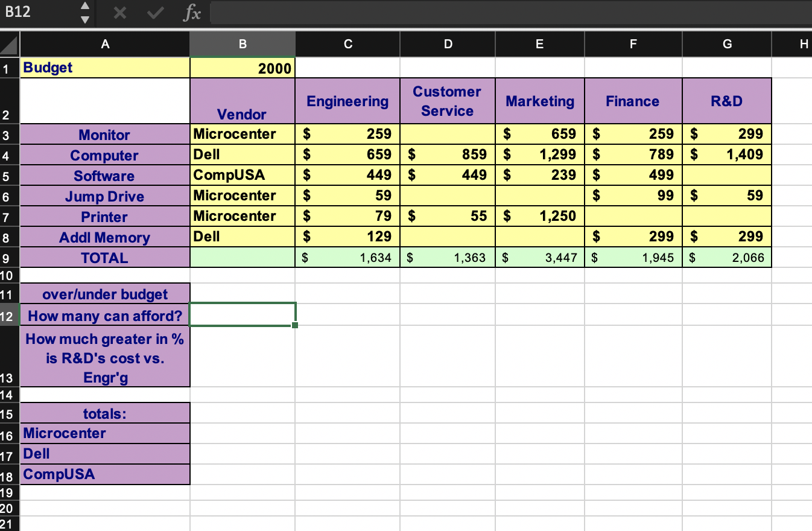Image resolution: width=812 pixels, height=531 pixels.
Task: Click the Name Box down stepper arrow
Action: (x=85, y=19)
